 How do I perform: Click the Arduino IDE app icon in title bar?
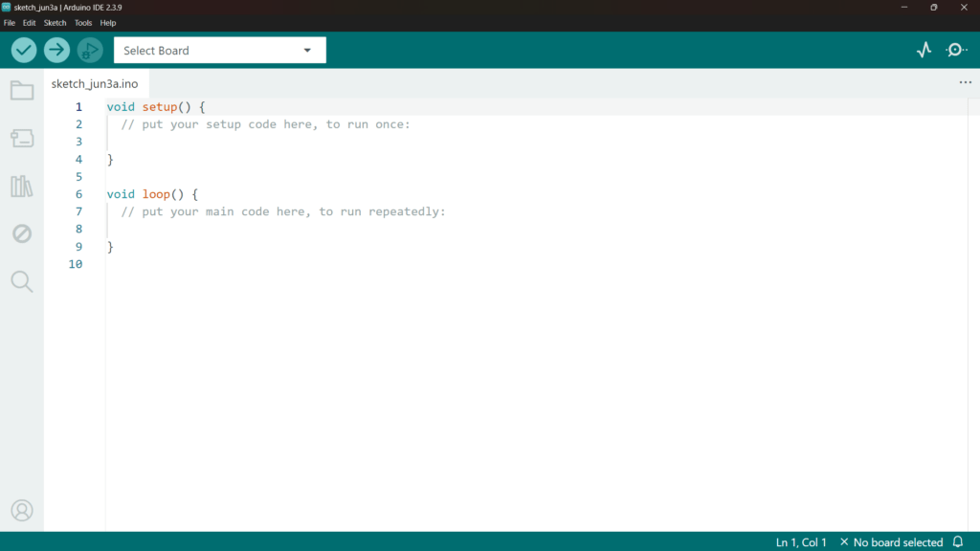[7, 7]
